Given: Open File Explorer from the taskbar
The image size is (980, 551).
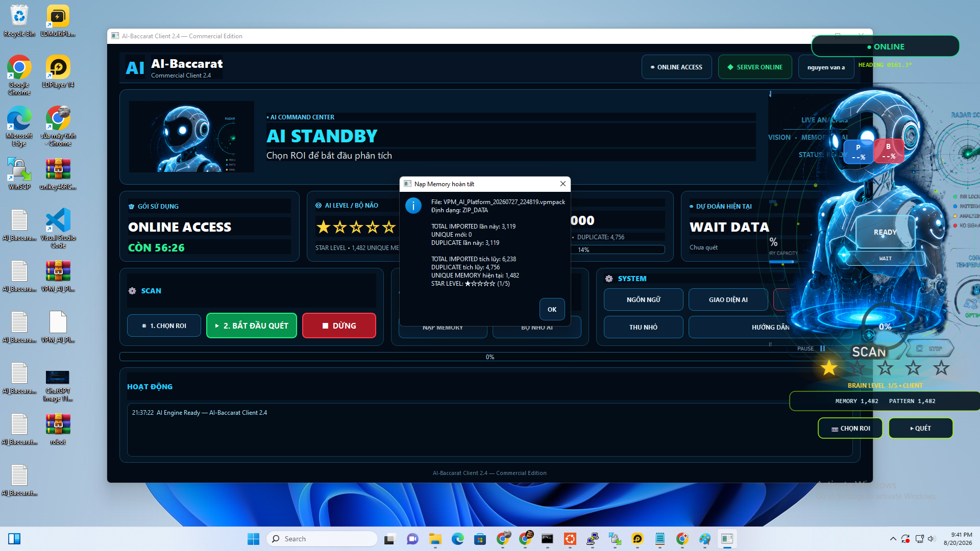Looking at the screenshot, I should [435, 539].
